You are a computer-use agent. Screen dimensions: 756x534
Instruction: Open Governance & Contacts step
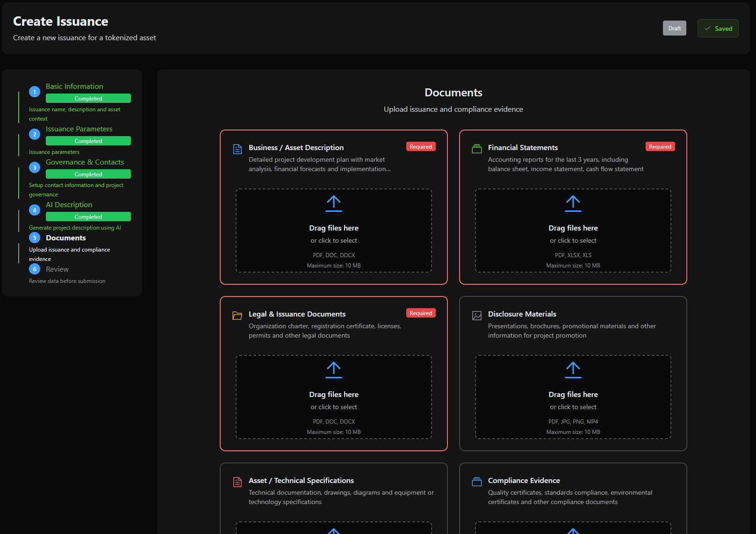pos(85,162)
